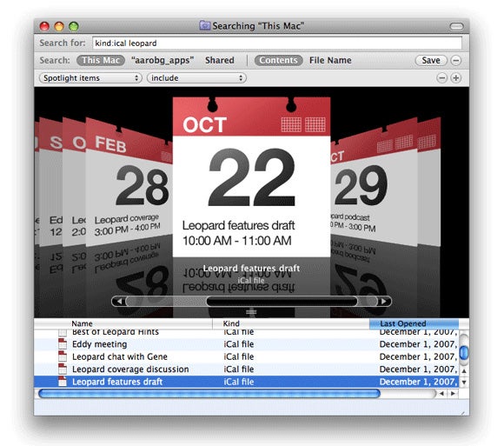This screenshot has width=504, height=446.
Task: Select the Shared search scope
Action: 220,61
